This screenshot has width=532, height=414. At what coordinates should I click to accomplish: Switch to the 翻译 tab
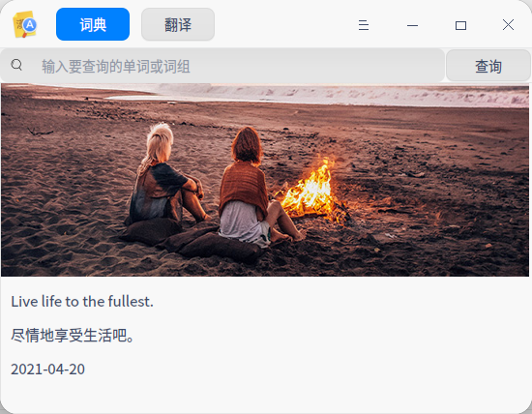[178, 24]
